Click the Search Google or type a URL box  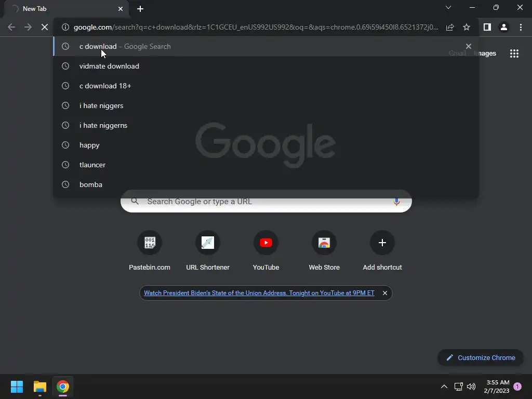[x=266, y=202]
